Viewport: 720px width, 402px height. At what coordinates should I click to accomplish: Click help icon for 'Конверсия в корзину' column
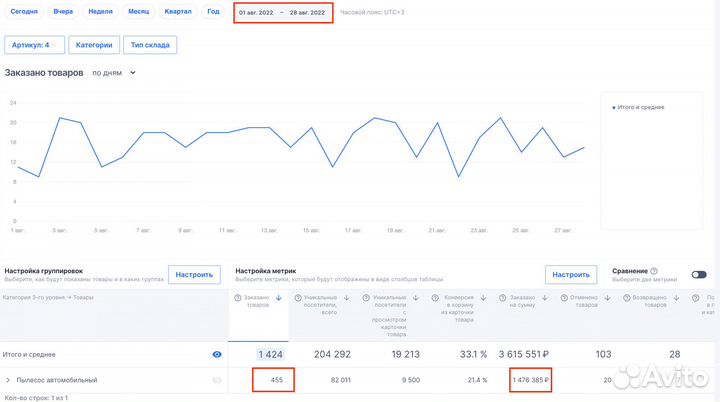click(434, 298)
